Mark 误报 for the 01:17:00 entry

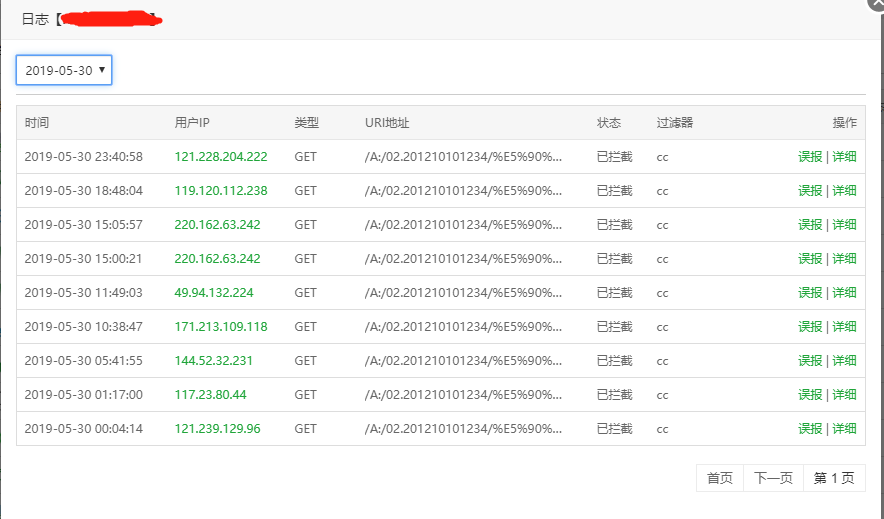(x=810, y=394)
